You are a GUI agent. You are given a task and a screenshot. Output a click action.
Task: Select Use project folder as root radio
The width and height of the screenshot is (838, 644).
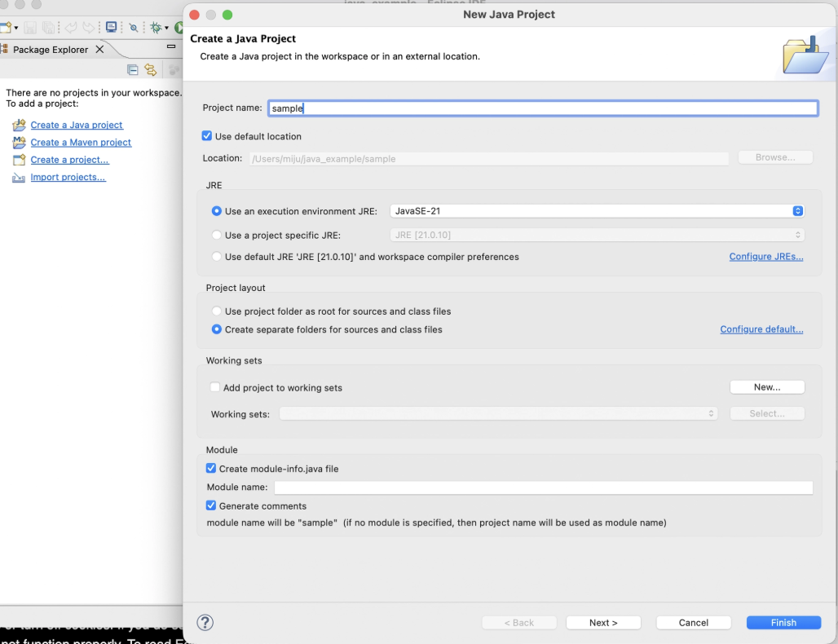[217, 311]
